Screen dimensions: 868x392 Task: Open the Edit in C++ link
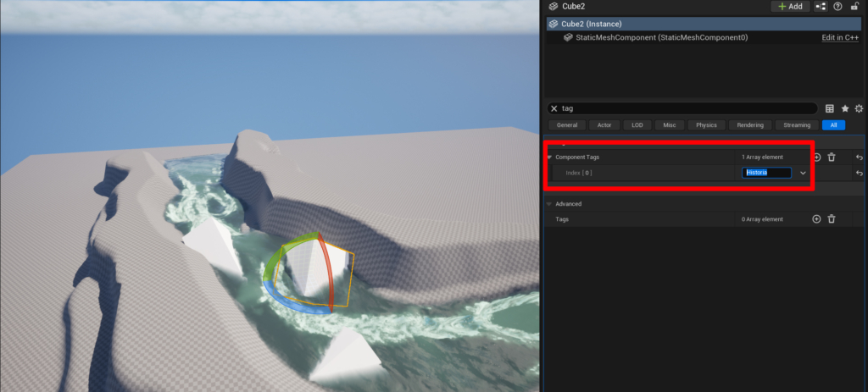(841, 38)
